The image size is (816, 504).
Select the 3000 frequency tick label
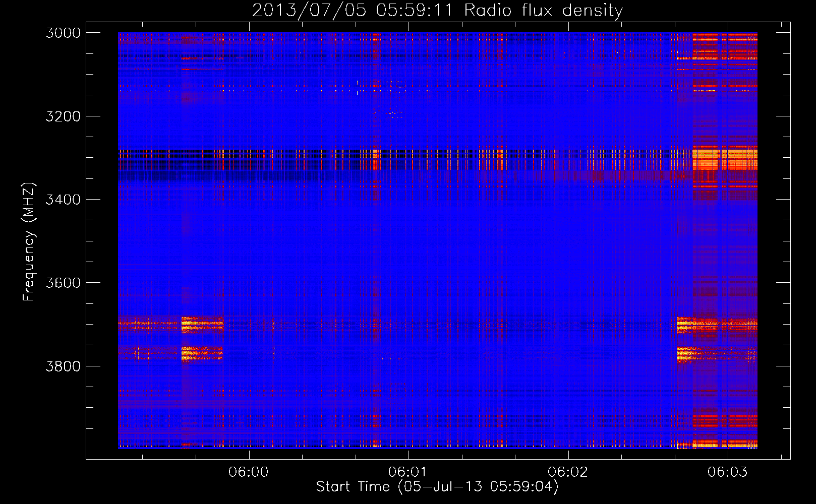(63, 33)
